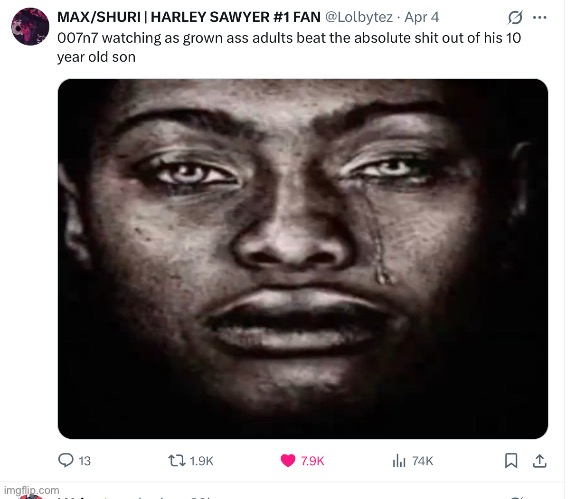Open the crying face image attachment
The width and height of the screenshot is (575, 499).
tap(303, 259)
